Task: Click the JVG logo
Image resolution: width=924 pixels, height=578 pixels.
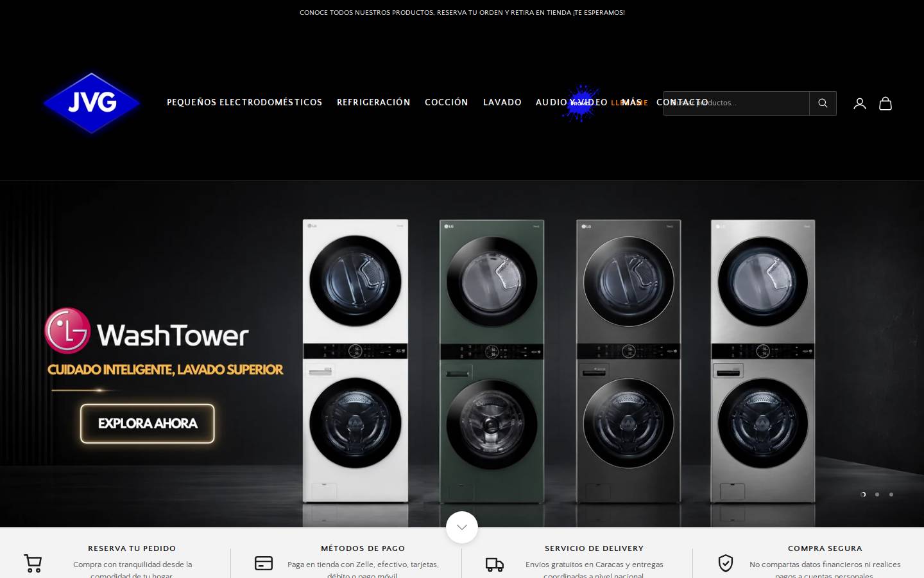Action: pyautogui.click(x=92, y=103)
